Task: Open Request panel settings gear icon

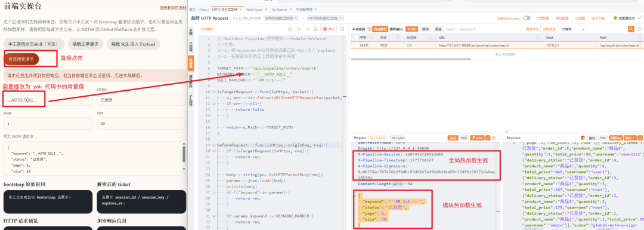Action: coord(494,138)
